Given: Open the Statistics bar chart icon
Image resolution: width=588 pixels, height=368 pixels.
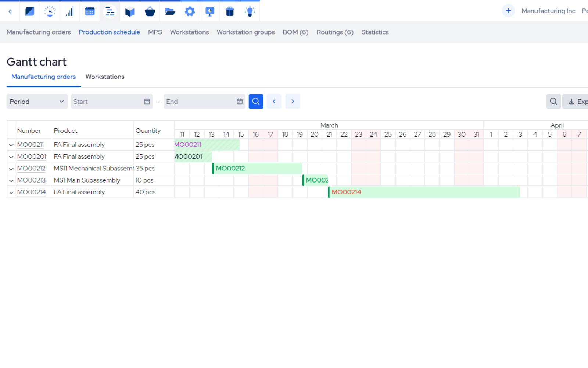Looking at the screenshot, I should (70, 11).
